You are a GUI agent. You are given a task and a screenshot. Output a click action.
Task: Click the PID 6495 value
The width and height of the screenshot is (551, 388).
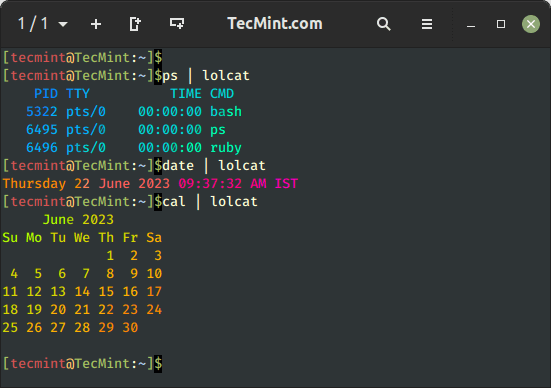pyautogui.click(x=42, y=130)
